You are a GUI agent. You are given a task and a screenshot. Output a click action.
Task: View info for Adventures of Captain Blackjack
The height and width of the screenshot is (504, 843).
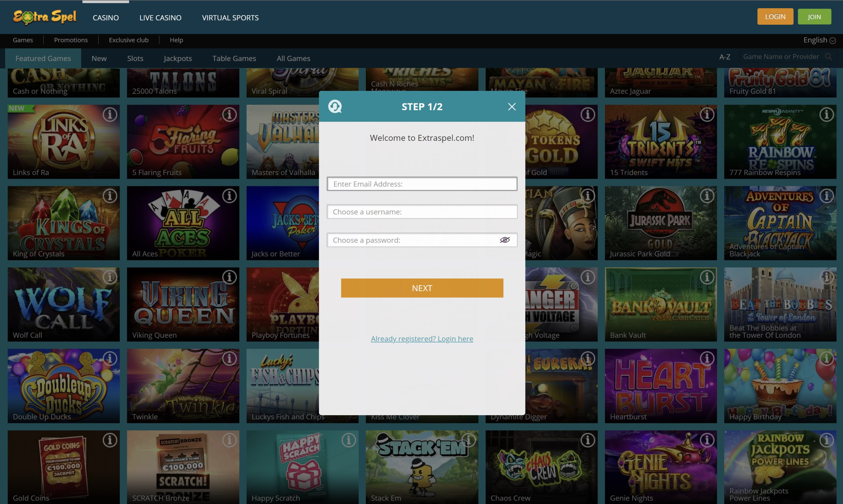pos(827,196)
